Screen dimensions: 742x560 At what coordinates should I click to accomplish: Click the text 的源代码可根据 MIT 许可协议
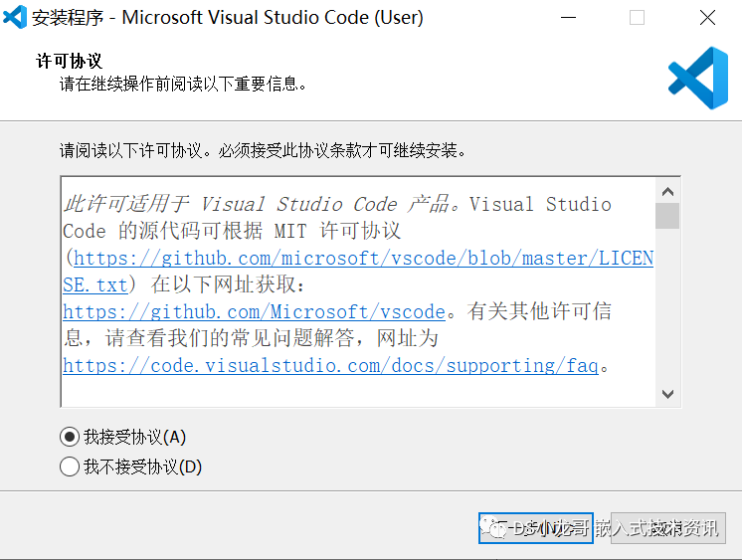260,231
